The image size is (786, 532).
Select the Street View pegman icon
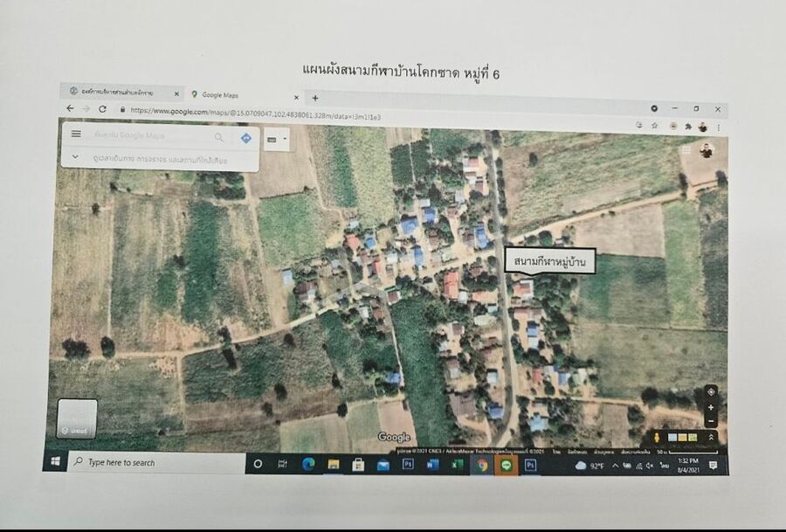(x=656, y=437)
